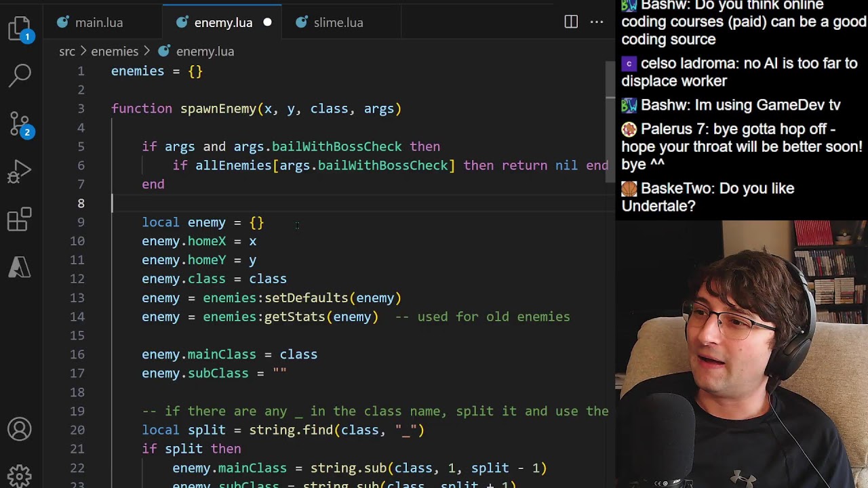868x488 pixels.
Task: Click line number 3 in the gutter
Action: (x=81, y=108)
